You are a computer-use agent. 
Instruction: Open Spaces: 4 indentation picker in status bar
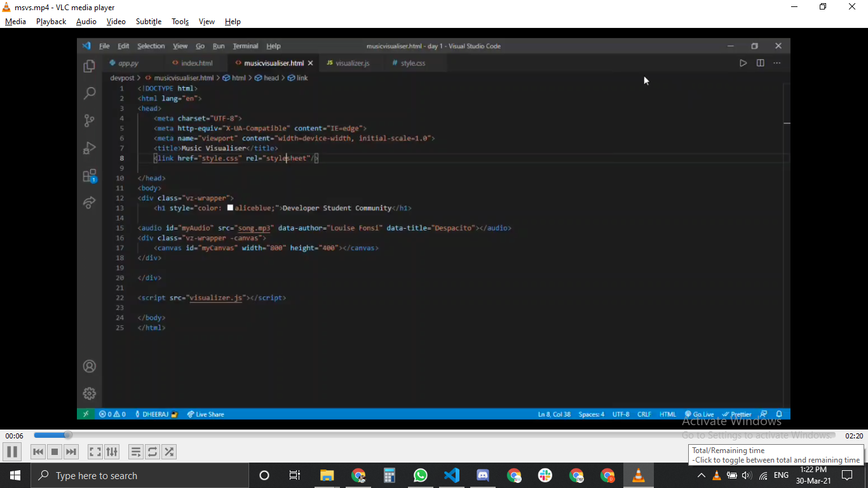click(591, 414)
